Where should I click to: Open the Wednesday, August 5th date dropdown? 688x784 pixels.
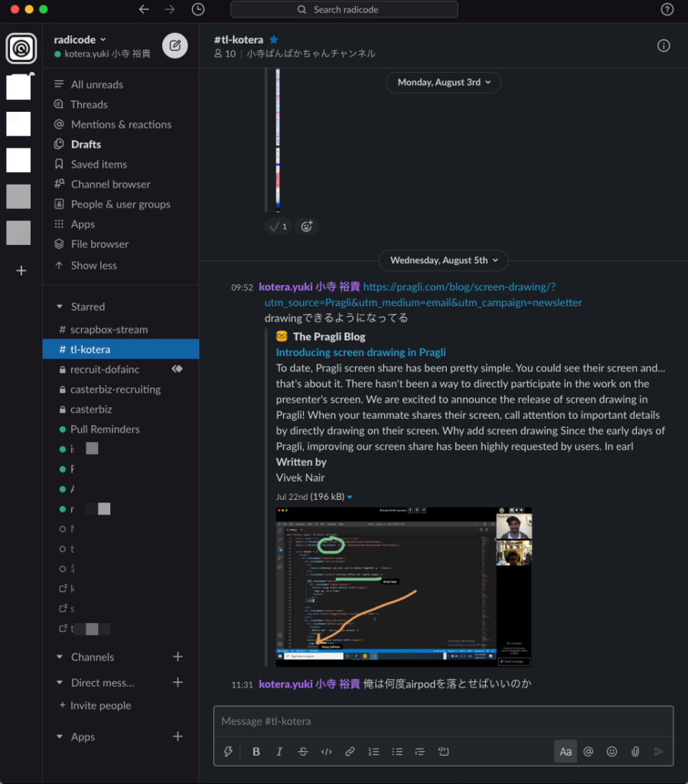tap(444, 260)
